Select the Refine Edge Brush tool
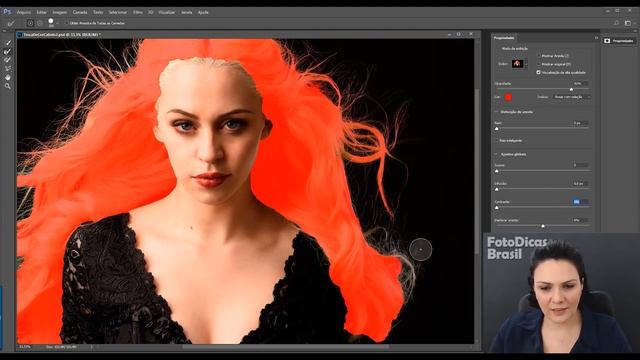This screenshot has height=360, width=640. point(8,51)
